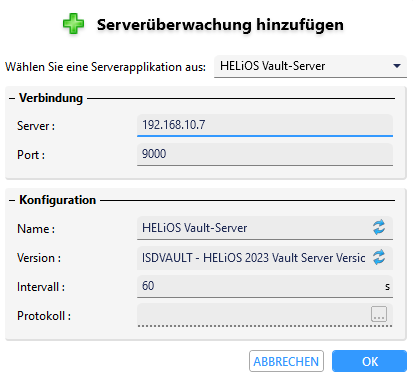The image size is (413, 380).
Task: Refresh the Version field via its arrows icon
Action: (x=379, y=258)
